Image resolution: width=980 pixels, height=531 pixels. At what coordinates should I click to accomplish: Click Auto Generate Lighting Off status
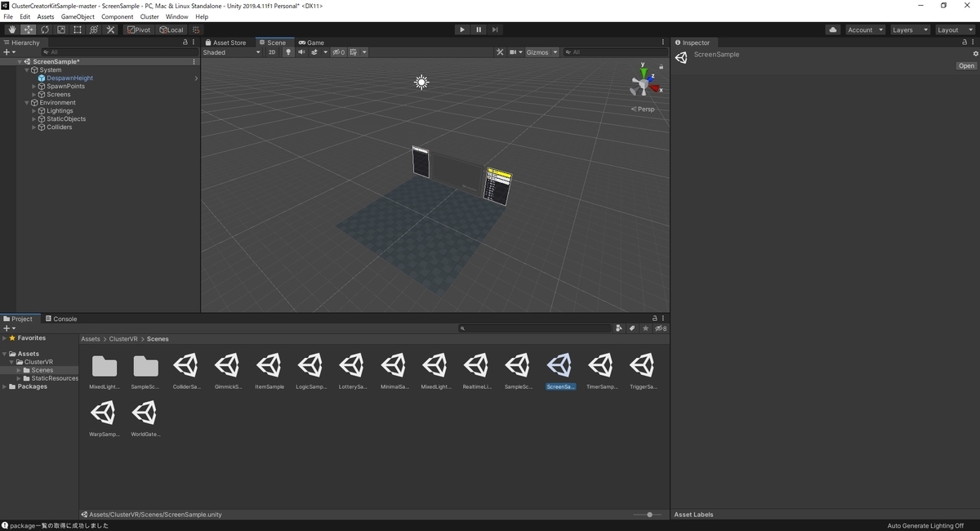925,526
